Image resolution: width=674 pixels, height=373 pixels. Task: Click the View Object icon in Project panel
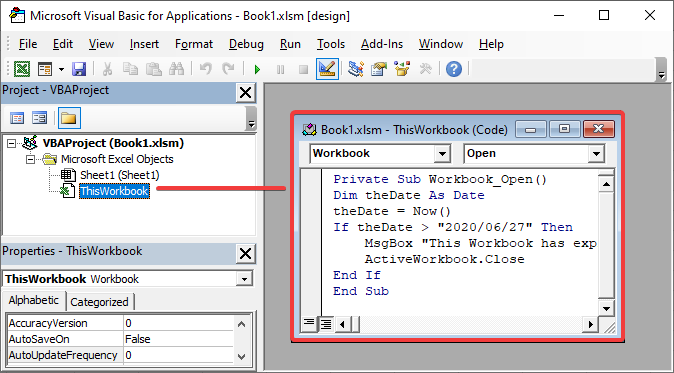coord(40,118)
